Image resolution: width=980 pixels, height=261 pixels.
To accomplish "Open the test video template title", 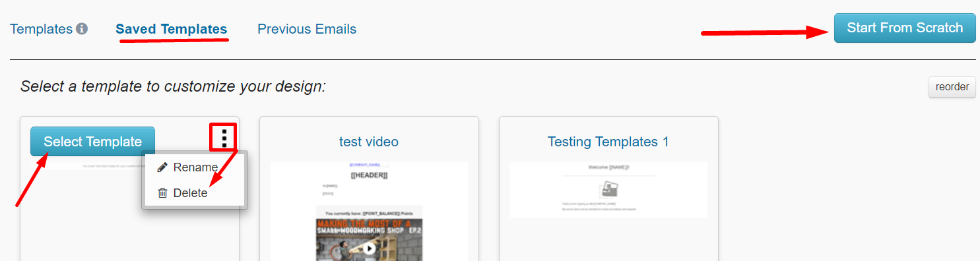I will 369,142.
